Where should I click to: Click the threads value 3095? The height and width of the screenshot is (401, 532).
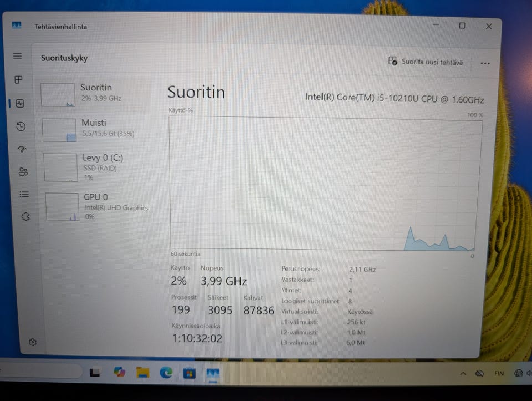pos(220,311)
